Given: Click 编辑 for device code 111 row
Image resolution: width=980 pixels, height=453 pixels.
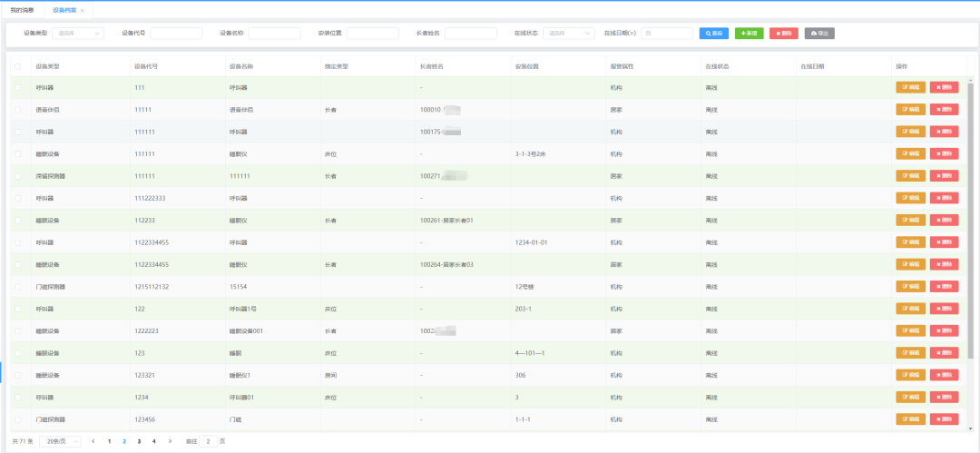Looking at the screenshot, I should (911, 87).
